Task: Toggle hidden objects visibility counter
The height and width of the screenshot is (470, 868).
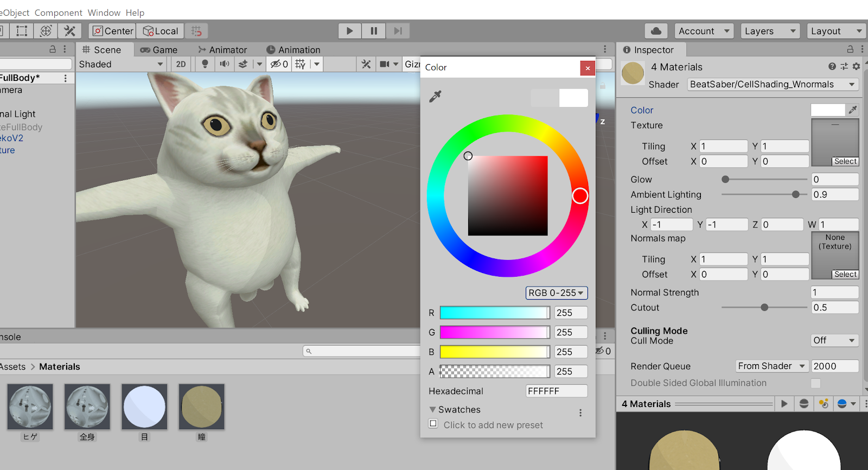Action: [279, 64]
